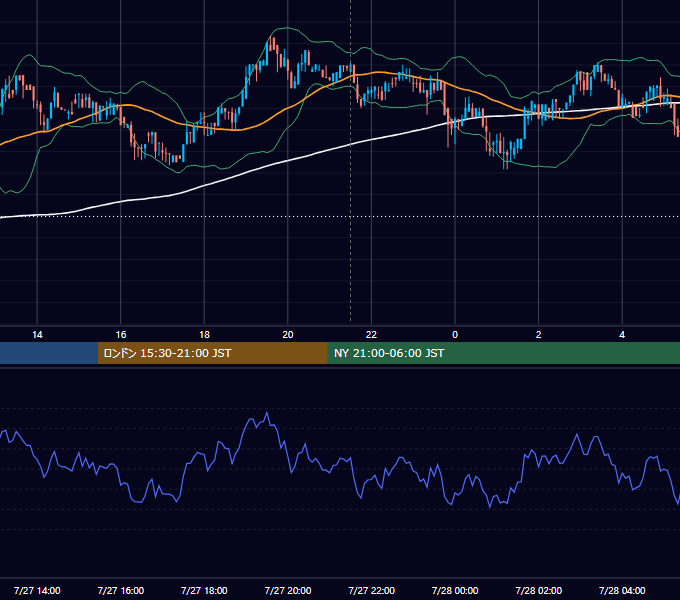The height and width of the screenshot is (600, 680).
Task: Click the 2 hour axis label
Action: (539, 335)
